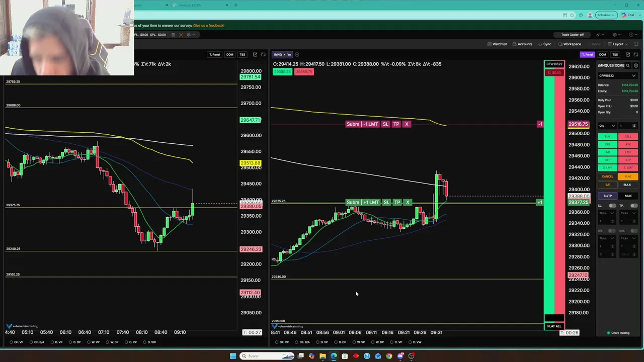
Task: Click the red ASK button
Action: (x=628, y=144)
